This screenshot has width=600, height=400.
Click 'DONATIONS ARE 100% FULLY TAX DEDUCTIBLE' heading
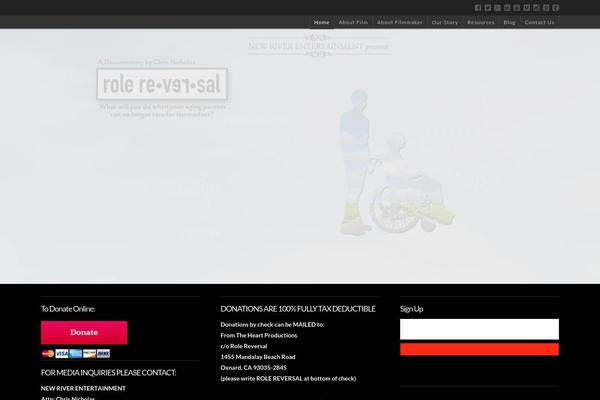(298, 309)
